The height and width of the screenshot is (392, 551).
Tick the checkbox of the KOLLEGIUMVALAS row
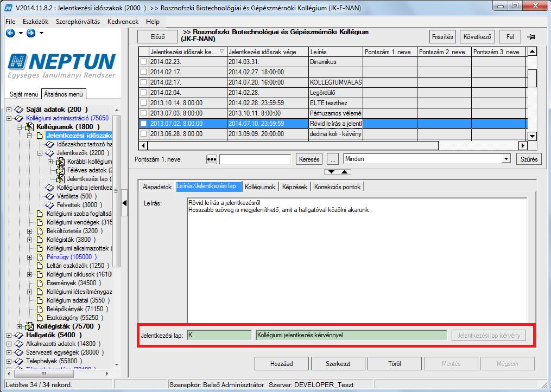click(x=143, y=82)
